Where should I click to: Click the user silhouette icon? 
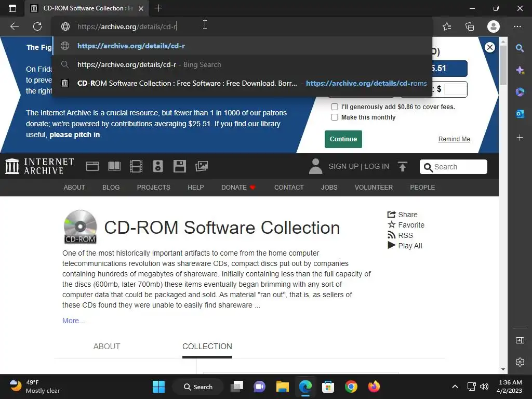point(315,166)
